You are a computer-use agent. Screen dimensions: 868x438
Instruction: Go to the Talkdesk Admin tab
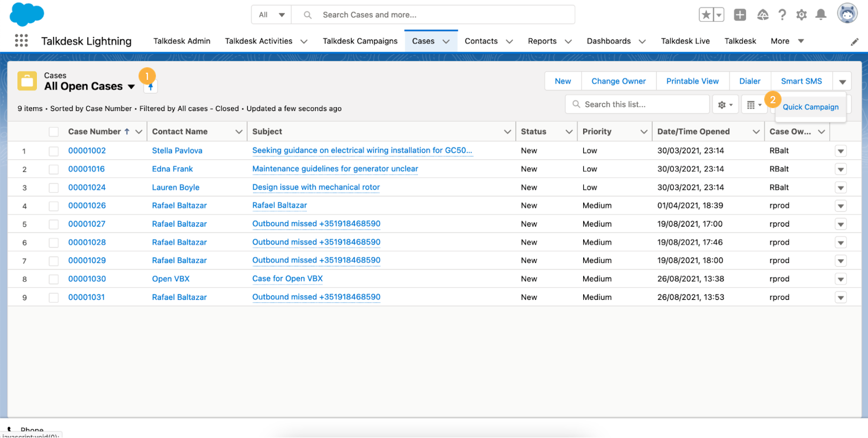[182, 41]
